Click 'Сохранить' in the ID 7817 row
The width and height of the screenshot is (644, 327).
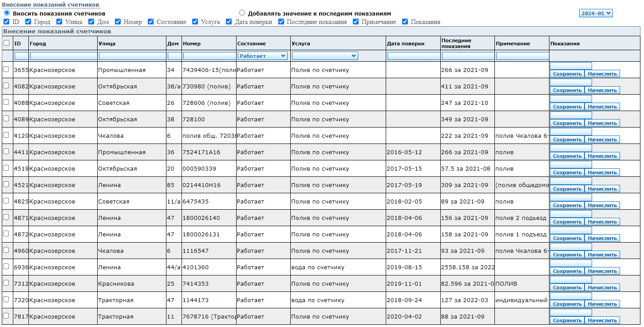tap(567, 320)
